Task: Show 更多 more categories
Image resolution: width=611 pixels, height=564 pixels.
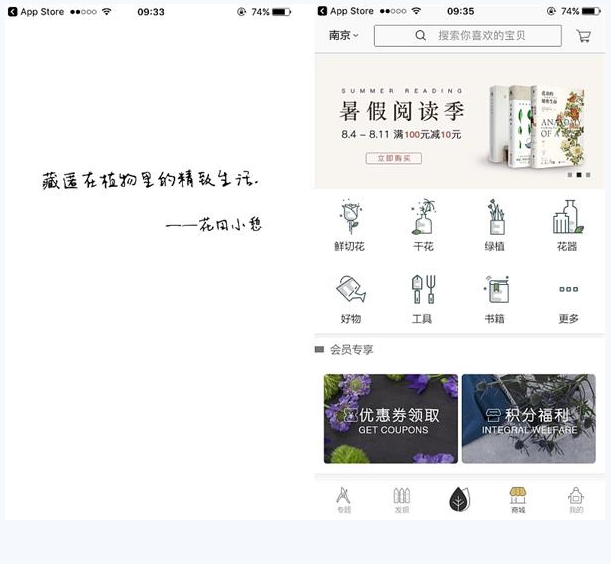Action: pyautogui.click(x=568, y=297)
